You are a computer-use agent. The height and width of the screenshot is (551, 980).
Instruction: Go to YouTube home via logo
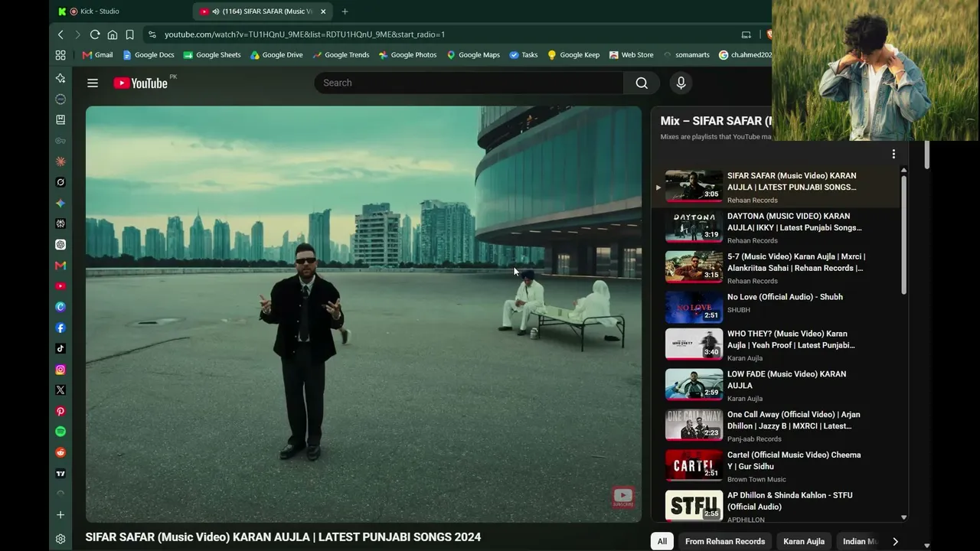[x=141, y=83]
